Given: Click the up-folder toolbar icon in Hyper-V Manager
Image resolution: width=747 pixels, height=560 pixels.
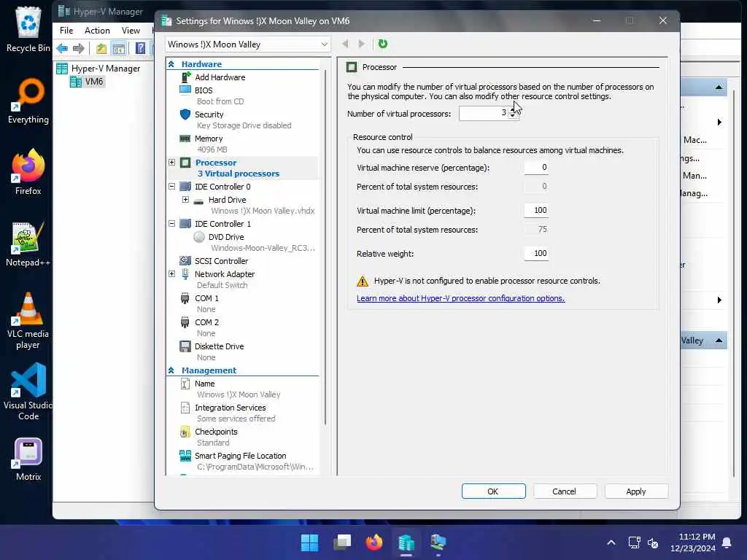Looking at the screenshot, I should 101,48.
